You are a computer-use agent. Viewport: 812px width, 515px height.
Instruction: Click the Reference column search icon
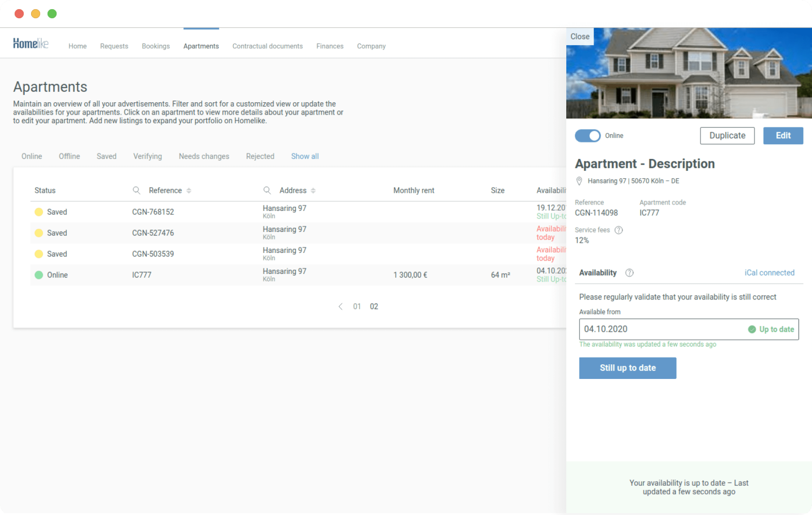click(136, 191)
